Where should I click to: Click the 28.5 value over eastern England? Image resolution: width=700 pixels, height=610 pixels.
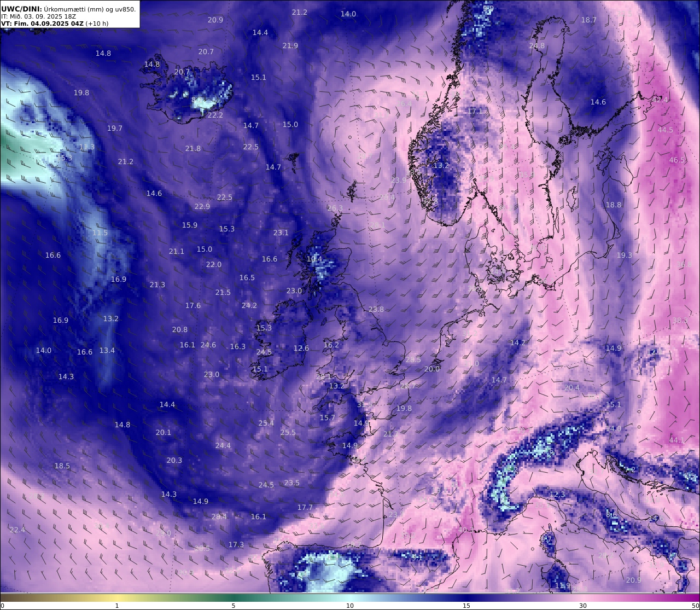point(413,360)
